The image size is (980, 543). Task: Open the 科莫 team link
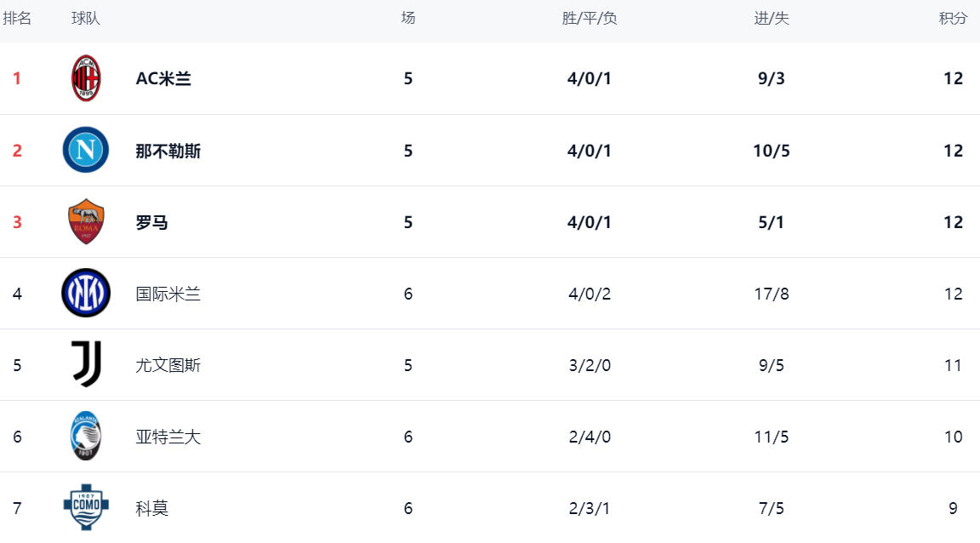152,508
